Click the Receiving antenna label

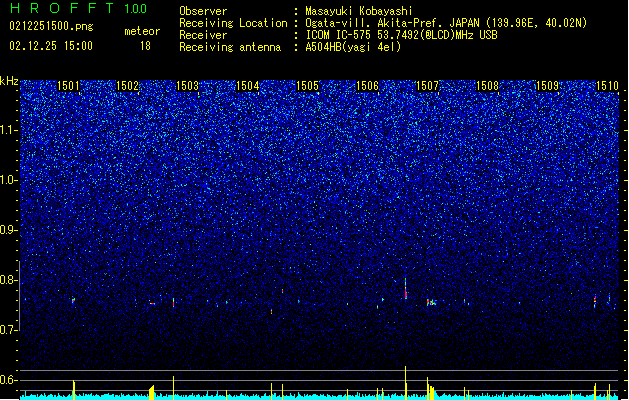(230, 47)
